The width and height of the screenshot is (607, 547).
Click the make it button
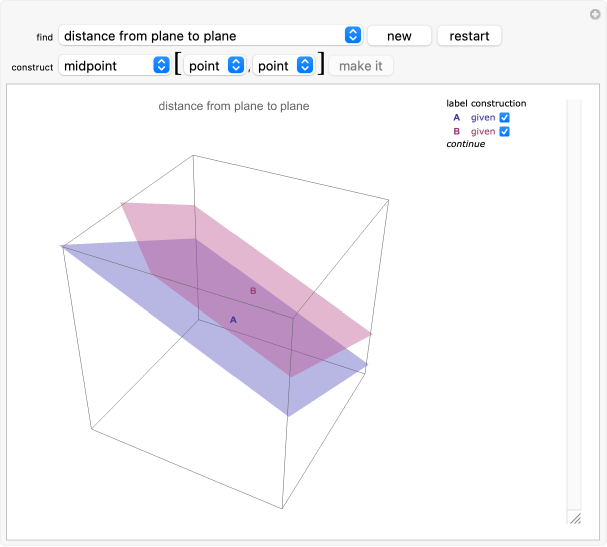pos(361,66)
